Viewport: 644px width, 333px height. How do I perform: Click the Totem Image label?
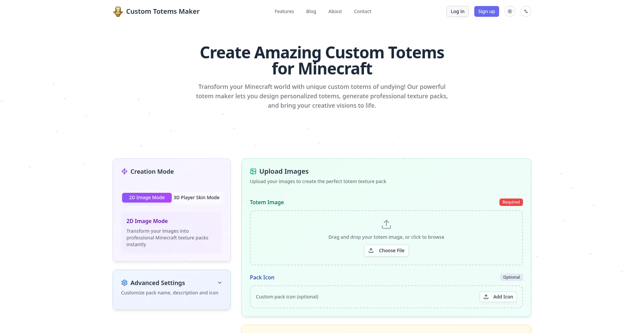pos(267,202)
